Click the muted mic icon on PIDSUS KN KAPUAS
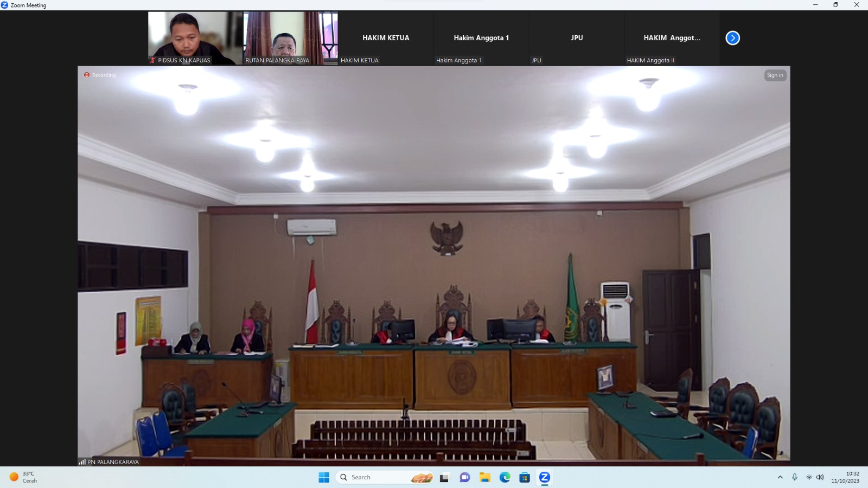 [153, 60]
